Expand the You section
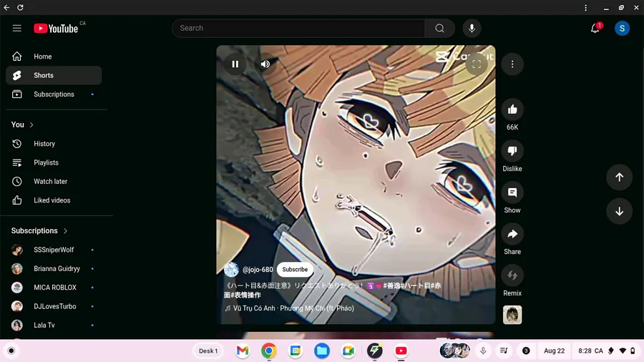The height and width of the screenshot is (362, 644). point(22,124)
